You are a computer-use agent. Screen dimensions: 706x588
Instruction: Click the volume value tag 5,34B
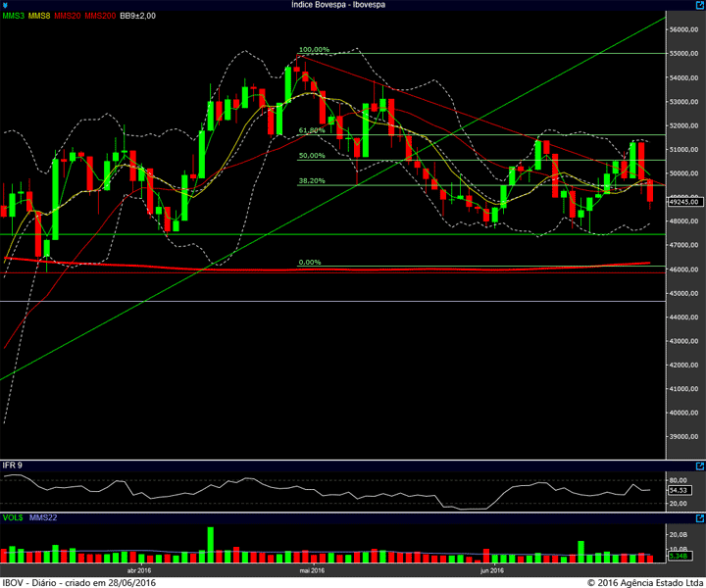coord(680,556)
